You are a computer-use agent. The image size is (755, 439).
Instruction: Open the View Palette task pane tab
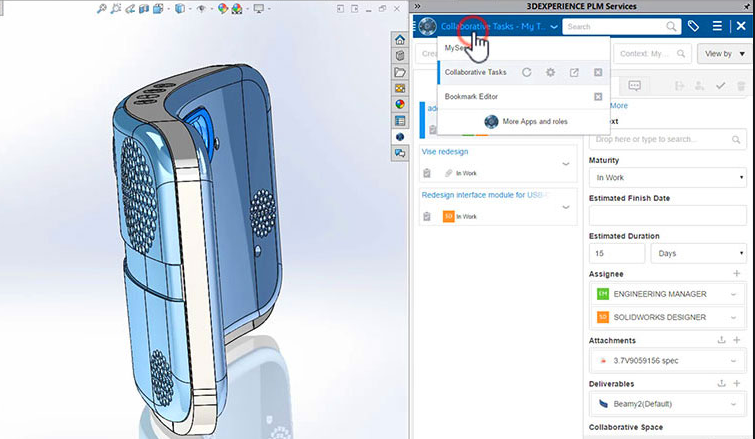[x=400, y=89]
